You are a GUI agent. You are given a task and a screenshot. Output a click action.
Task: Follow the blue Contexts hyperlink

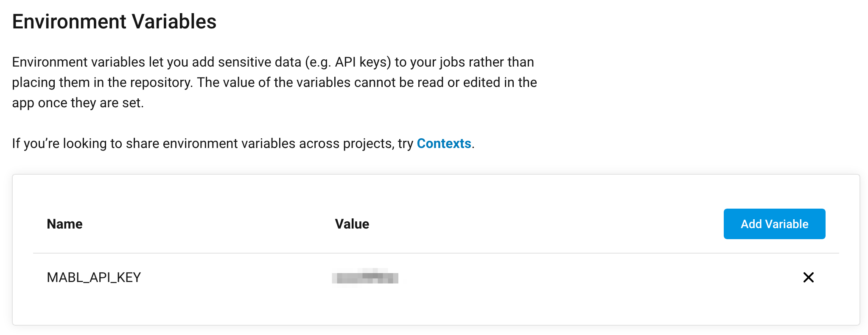(x=444, y=144)
